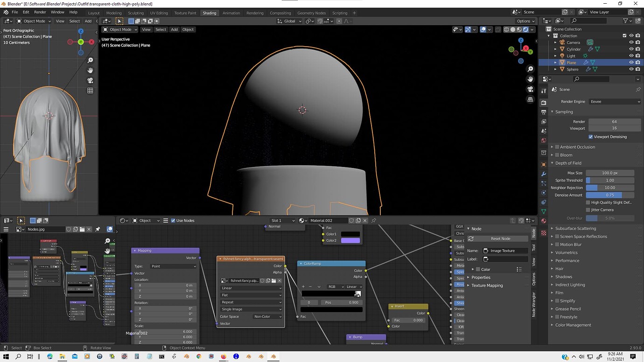Enable Jitter Camera checkbox
Viewport: 644px width, 362px height.
coord(588,210)
